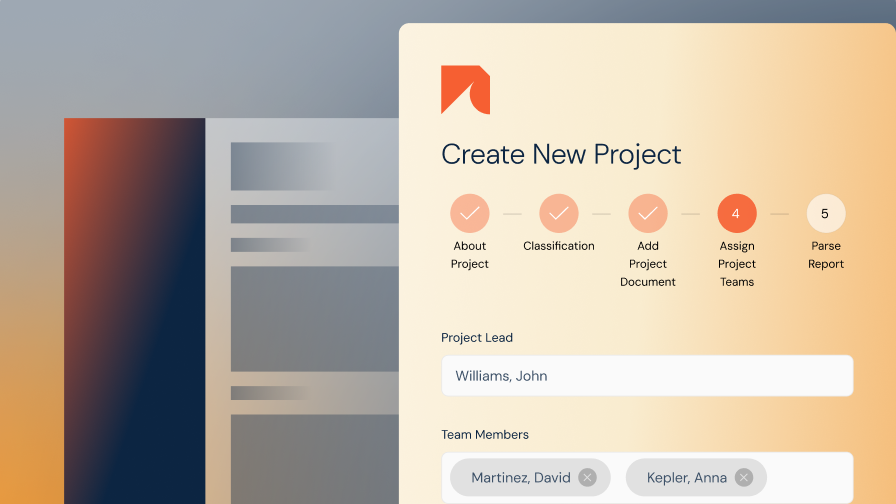Screen dimensions: 896x504
Task: Jump to step 5 Parse Report circle
Action: pyautogui.click(x=826, y=213)
